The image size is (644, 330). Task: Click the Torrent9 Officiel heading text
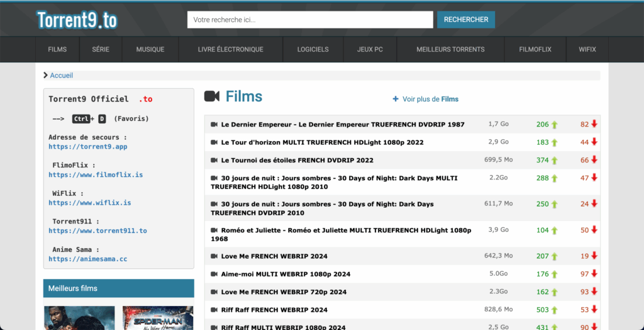click(88, 99)
